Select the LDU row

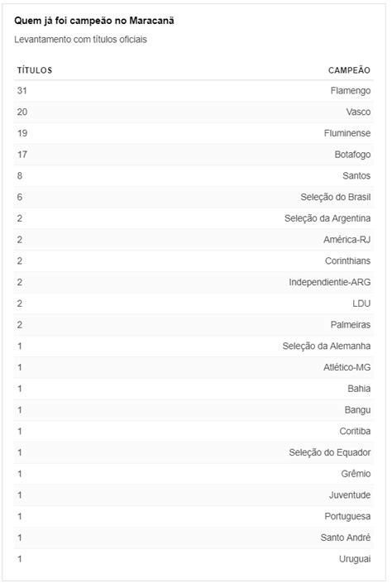click(194, 304)
